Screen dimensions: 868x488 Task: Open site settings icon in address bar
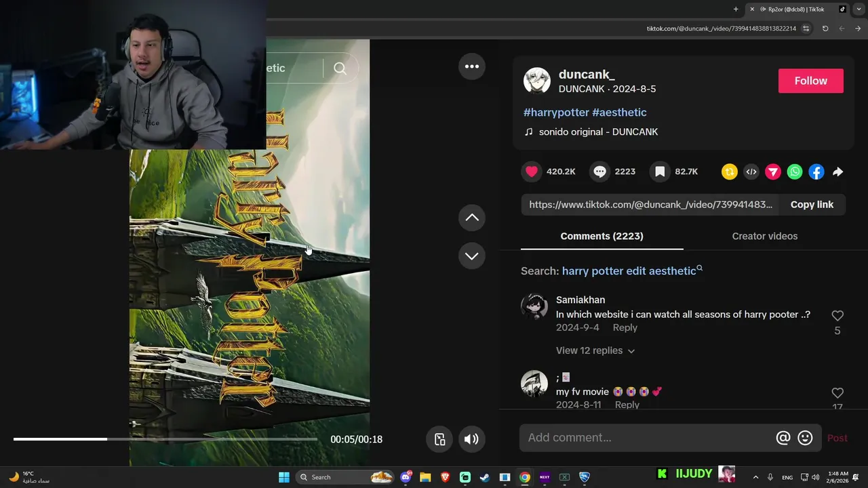coord(806,28)
